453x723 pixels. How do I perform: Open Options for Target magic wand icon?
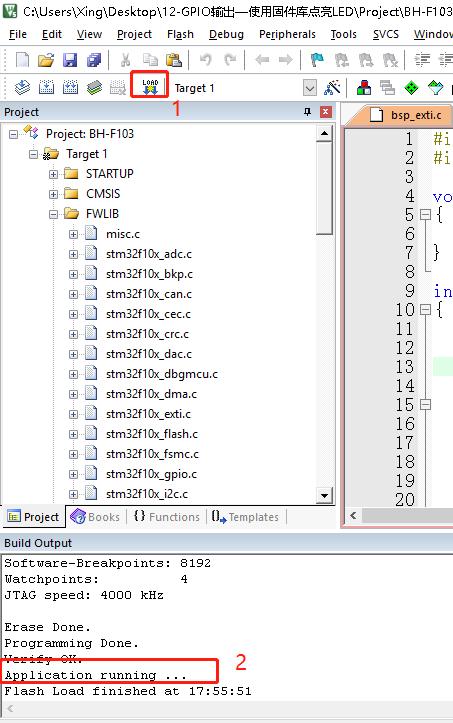[x=332, y=87]
